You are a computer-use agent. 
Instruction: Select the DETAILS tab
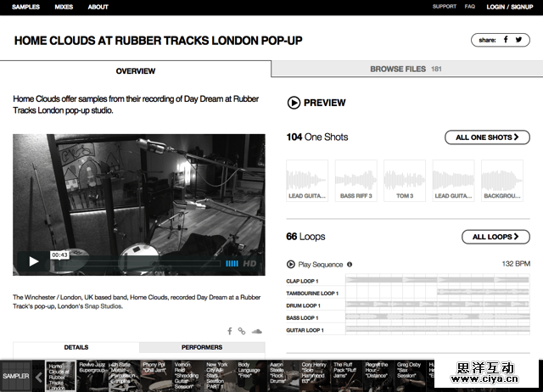coord(76,347)
